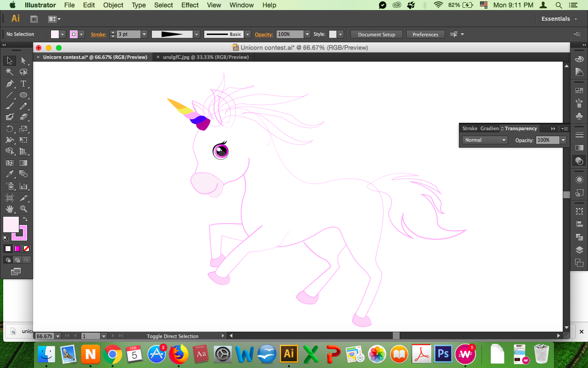
Task: Switch paint mode to Gradient
Action: click(17, 249)
